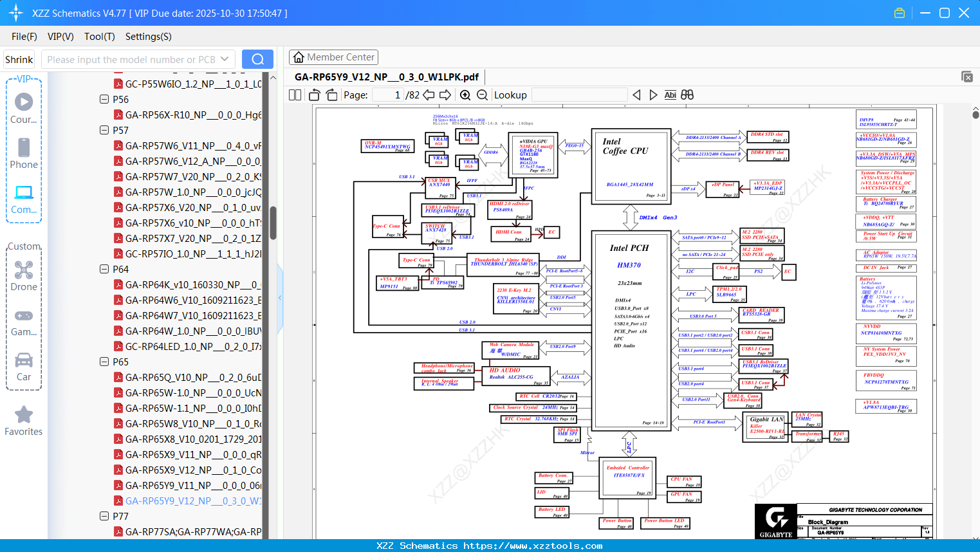Zoom in on the schematic
The width and height of the screenshot is (980, 552).
pos(465,95)
